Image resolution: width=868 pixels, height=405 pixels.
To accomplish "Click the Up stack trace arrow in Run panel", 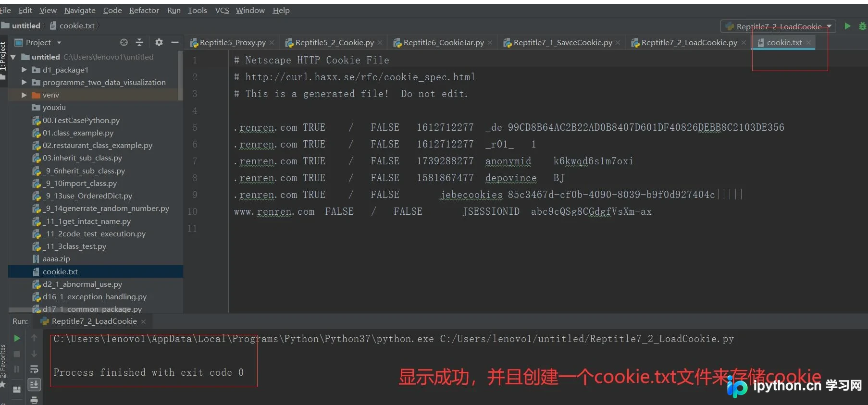I will [34, 338].
